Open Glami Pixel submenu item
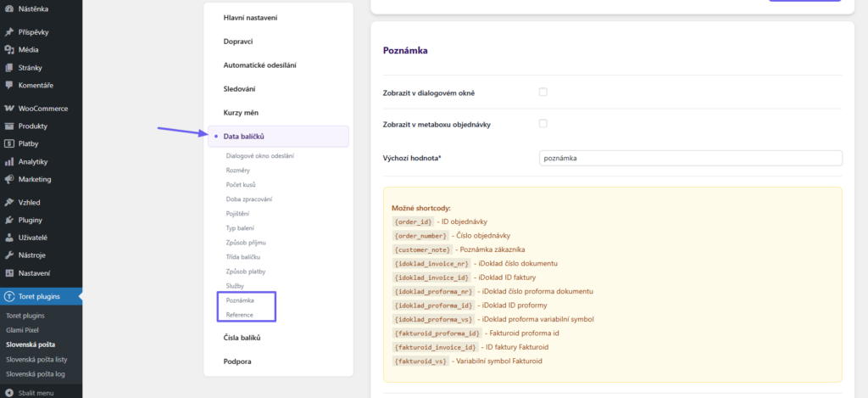 (x=22, y=330)
